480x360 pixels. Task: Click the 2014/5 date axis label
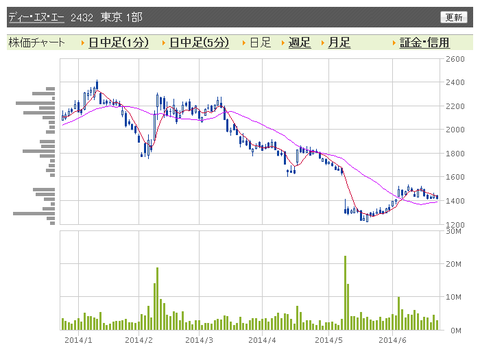tap(329, 340)
